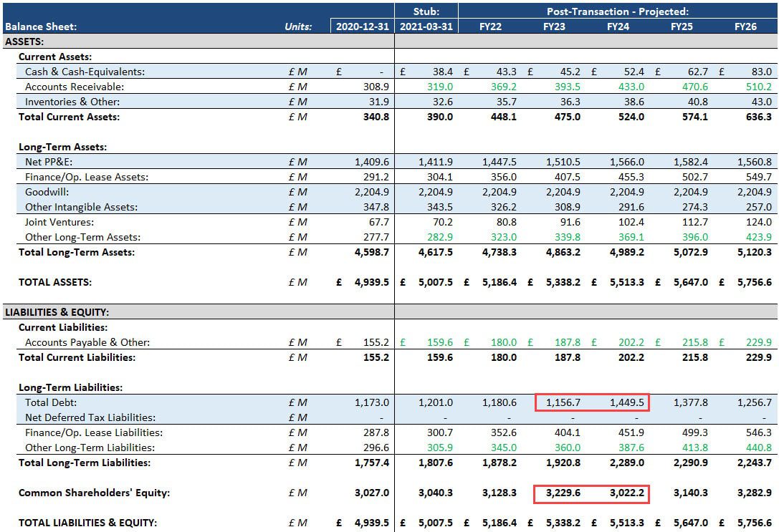
Task: Click the Accounts Receivable FY22 green value
Action: [500, 87]
